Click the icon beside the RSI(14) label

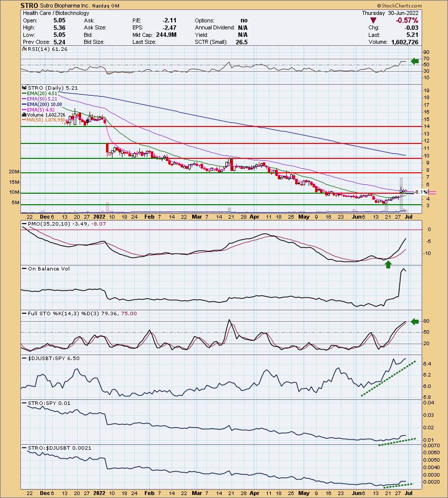point(24,49)
